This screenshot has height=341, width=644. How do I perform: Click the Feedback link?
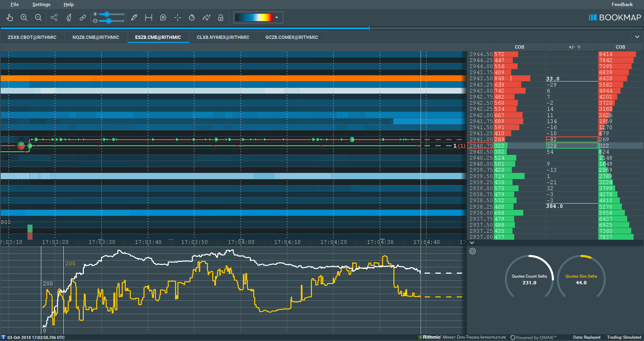[x=622, y=4]
